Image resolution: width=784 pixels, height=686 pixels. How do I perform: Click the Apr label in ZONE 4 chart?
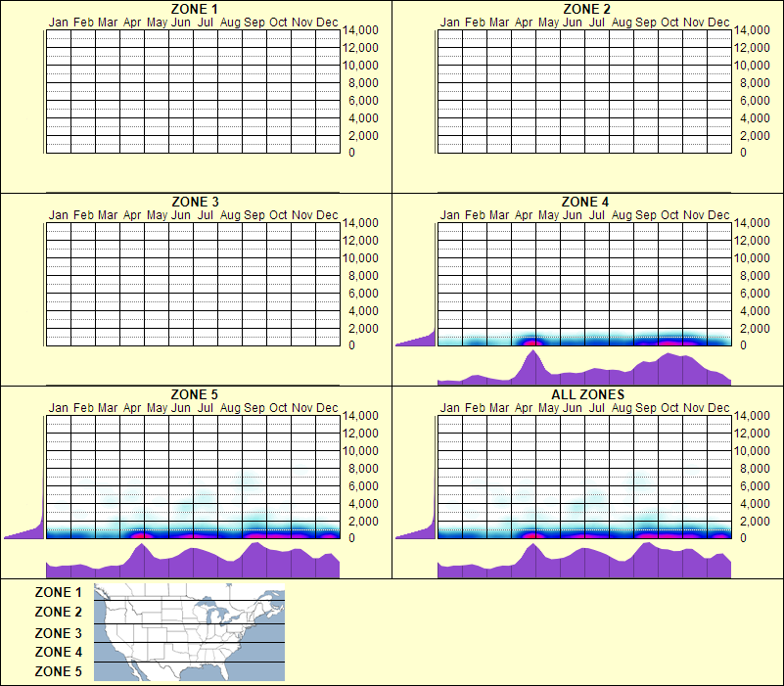524,215
